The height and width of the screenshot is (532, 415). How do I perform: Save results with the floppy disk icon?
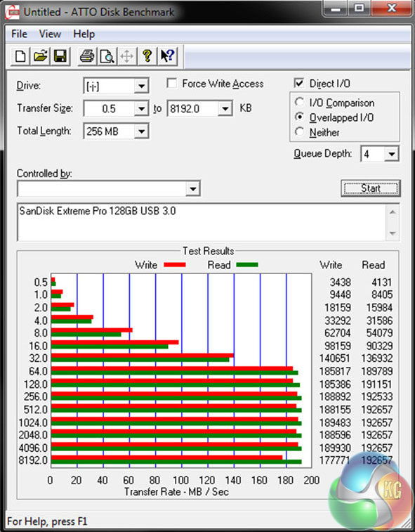coord(60,56)
